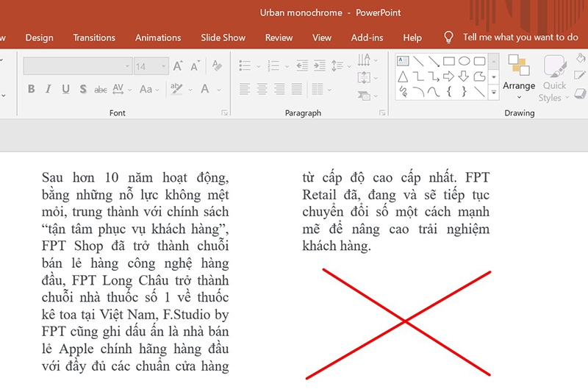Pick the line shape after the right brace
The height and width of the screenshot is (392, 588).
pos(480,91)
